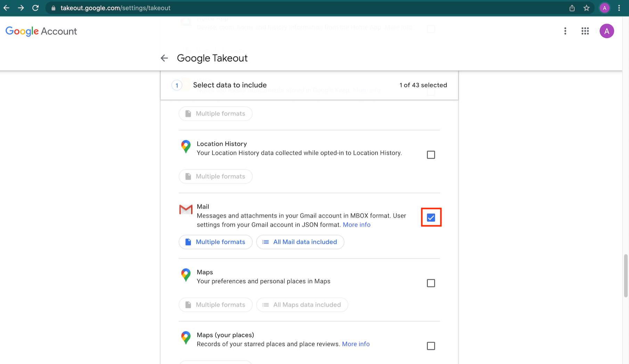The height and width of the screenshot is (364, 629).
Task: Open the Google apps grid
Action: pyautogui.click(x=585, y=31)
